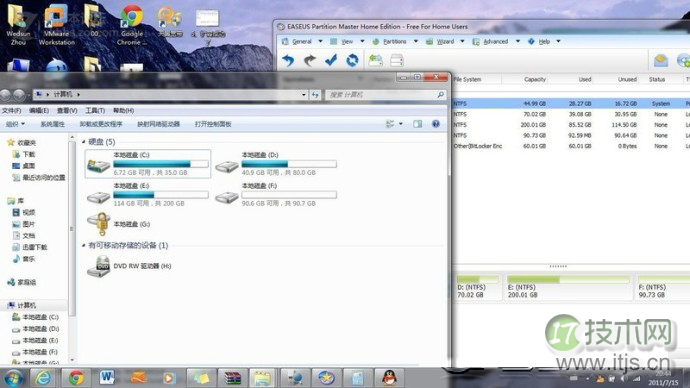690x388 pixels.
Task: Click the Explorer help question mark icon
Action: coord(436,124)
